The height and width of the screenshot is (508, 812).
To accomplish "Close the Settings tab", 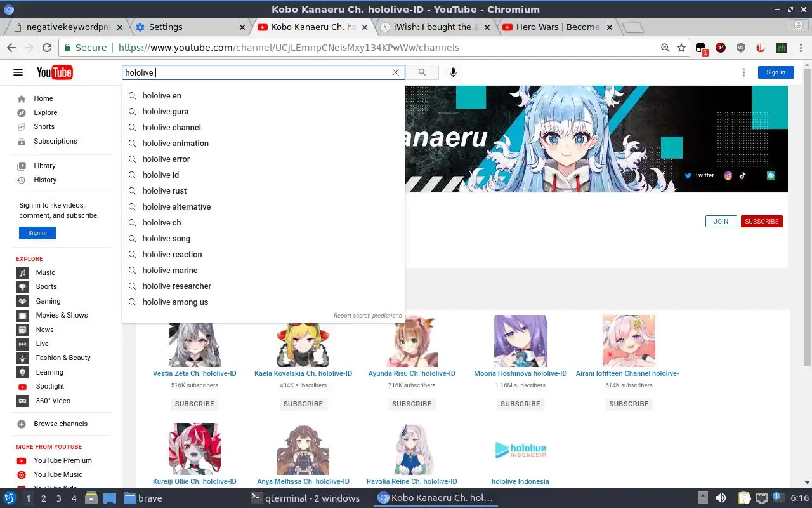I will pyautogui.click(x=242, y=27).
